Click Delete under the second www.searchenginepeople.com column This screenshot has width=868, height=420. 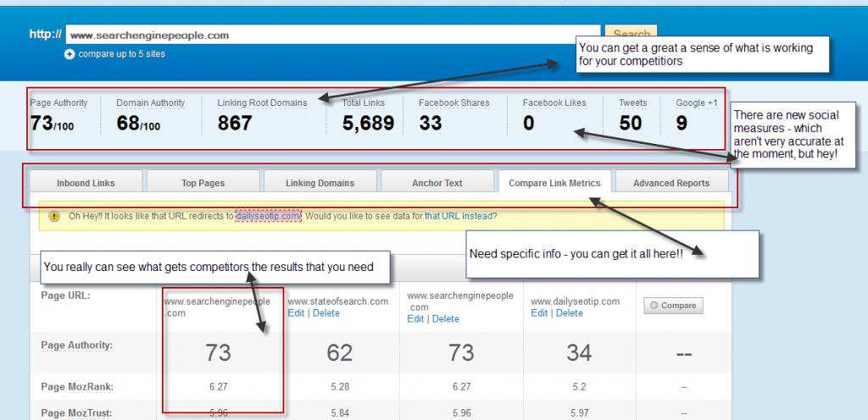click(445, 319)
